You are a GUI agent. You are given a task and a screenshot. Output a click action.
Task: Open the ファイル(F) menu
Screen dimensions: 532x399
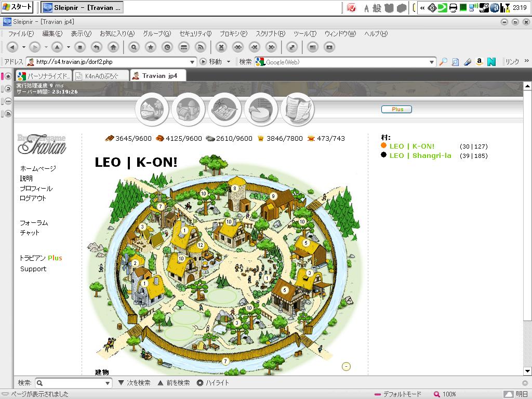(21, 34)
